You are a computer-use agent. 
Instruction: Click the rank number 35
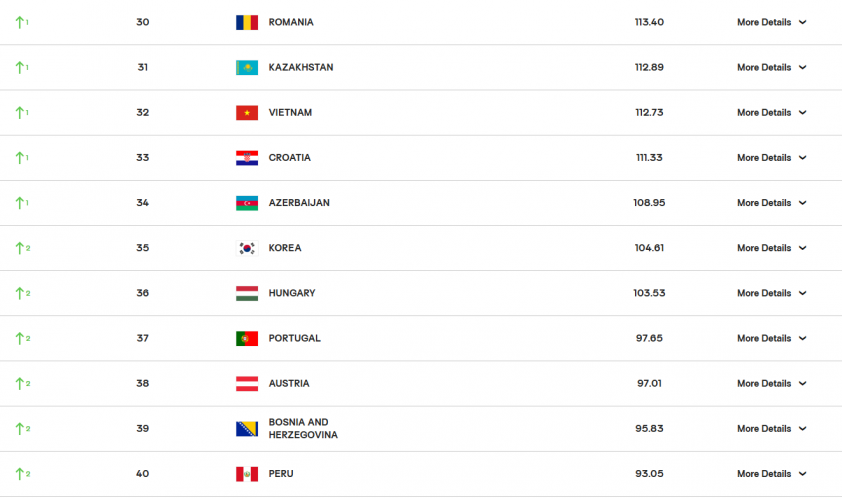point(142,248)
